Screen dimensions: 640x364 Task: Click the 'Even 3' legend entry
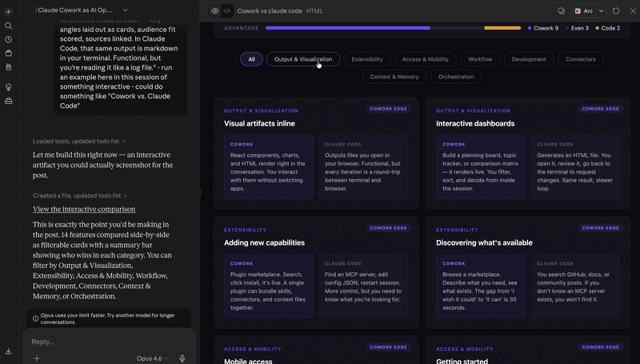point(577,28)
